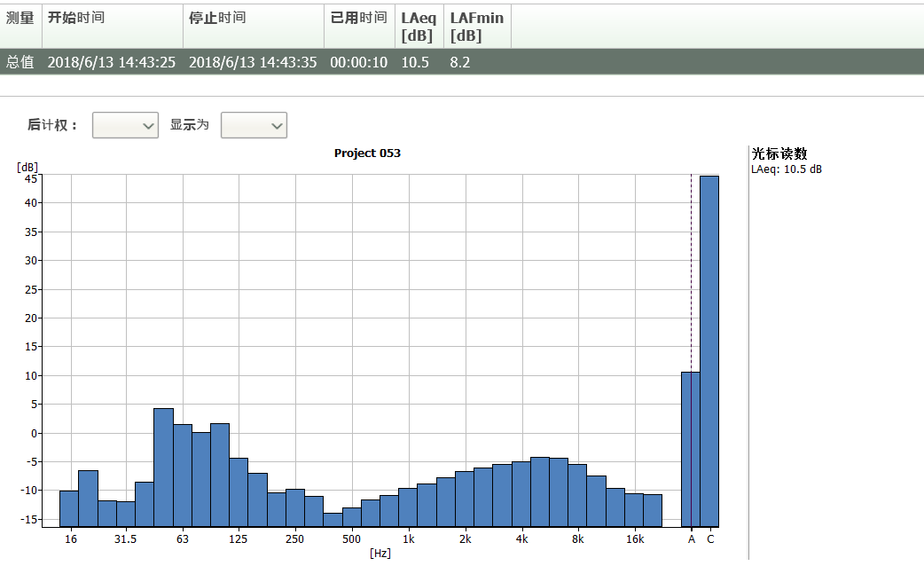This screenshot has height=566, width=924.
Task: Click the LAFmin [dB] column header
Action: (476, 27)
